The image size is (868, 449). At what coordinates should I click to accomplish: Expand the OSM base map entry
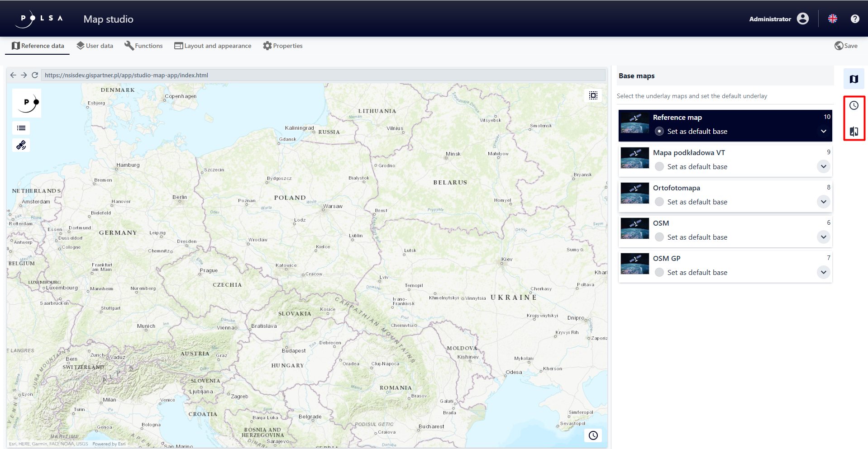point(823,237)
